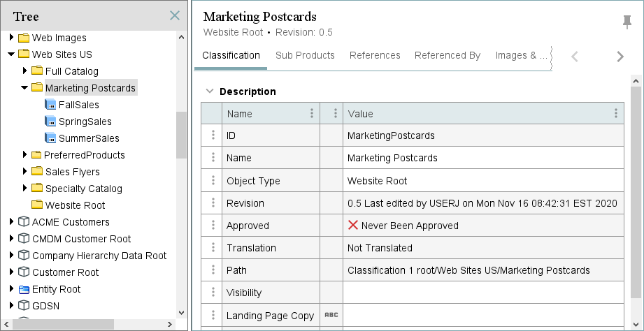644x331 pixels.
Task: Open the Referenced By tab
Action: [447, 55]
